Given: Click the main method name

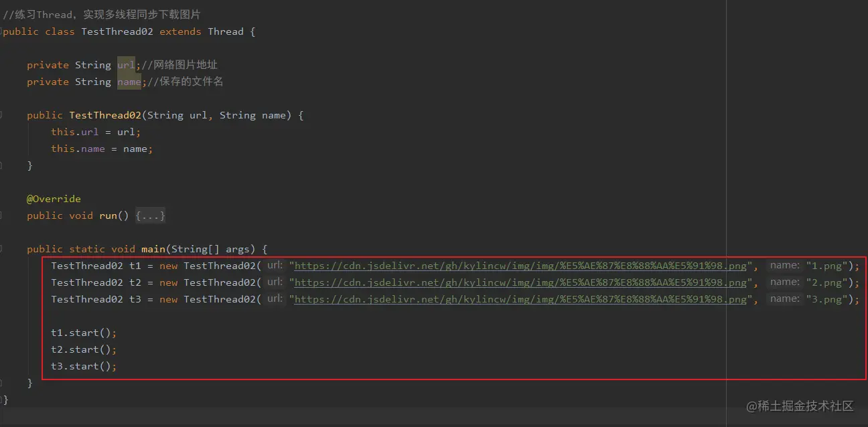Looking at the screenshot, I should click(x=153, y=249).
